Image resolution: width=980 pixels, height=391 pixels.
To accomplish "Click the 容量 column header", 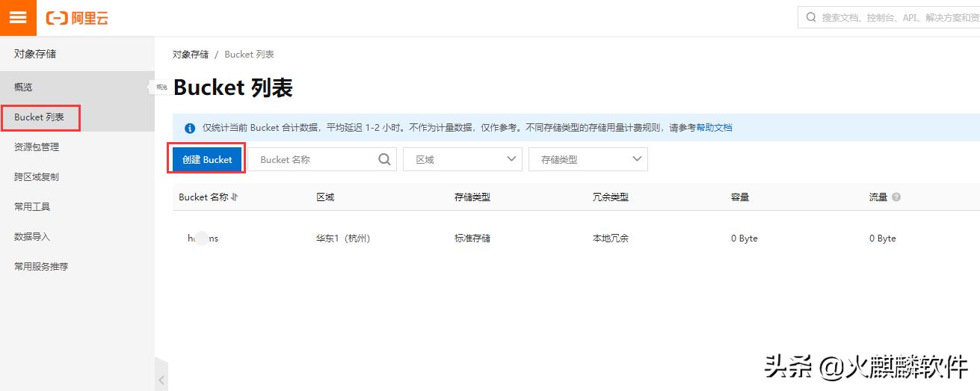I will pos(740,197).
